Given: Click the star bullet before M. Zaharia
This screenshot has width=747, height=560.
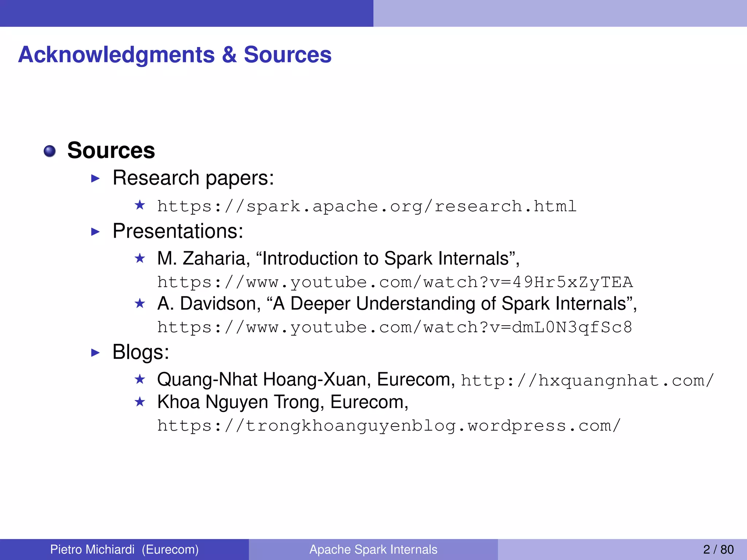Looking at the screenshot, I should coord(140,258).
